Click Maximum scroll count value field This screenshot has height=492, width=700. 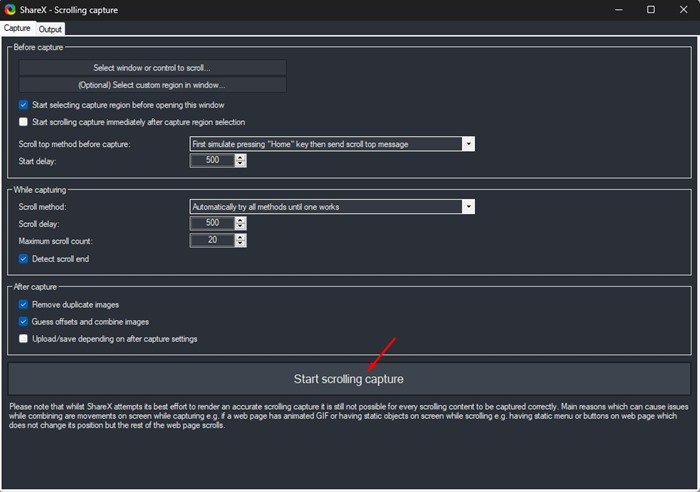tap(210, 241)
